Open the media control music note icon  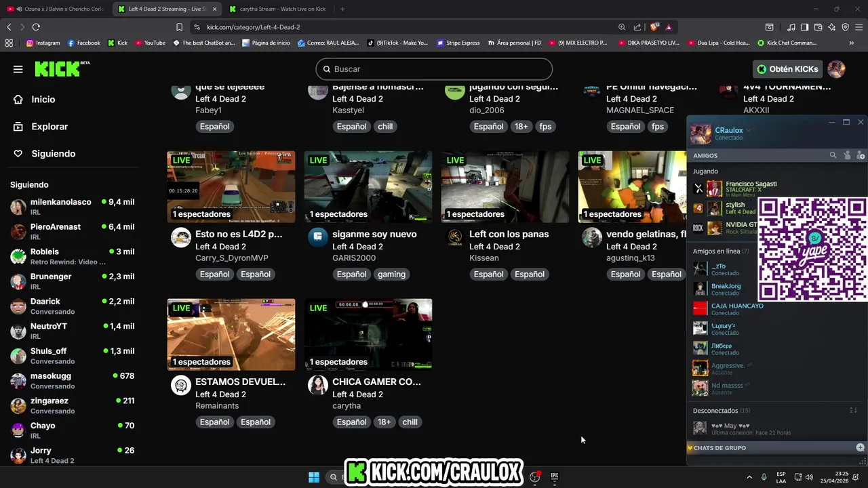point(791,27)
